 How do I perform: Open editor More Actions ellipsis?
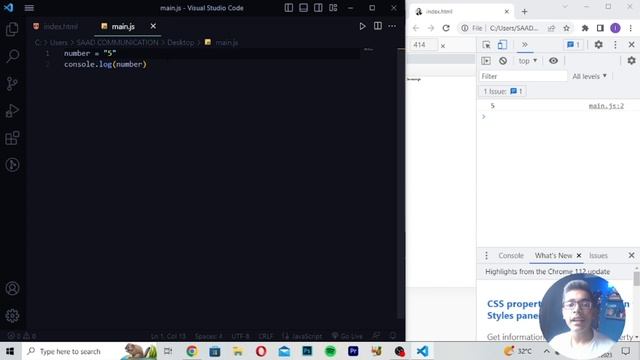(x=392, y=26)
